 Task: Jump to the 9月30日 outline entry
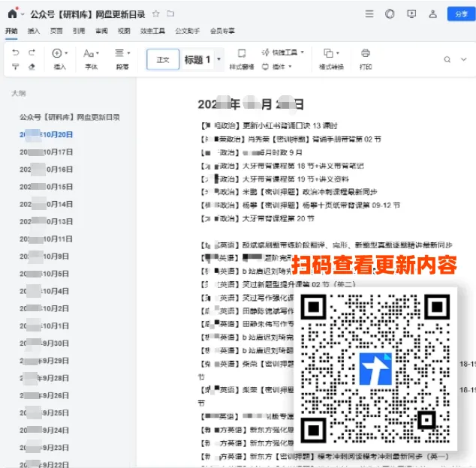point(44,343)
